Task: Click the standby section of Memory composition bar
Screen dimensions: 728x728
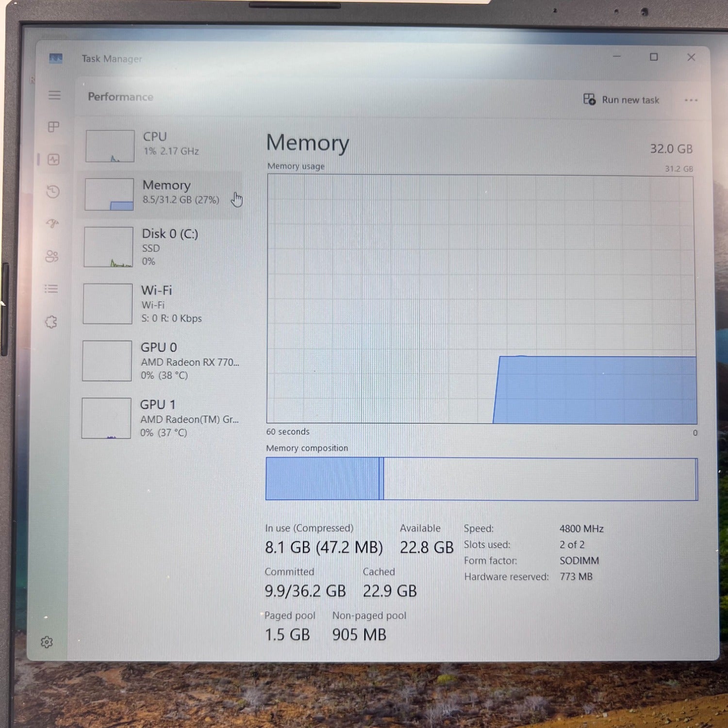Action: [539, 479]
